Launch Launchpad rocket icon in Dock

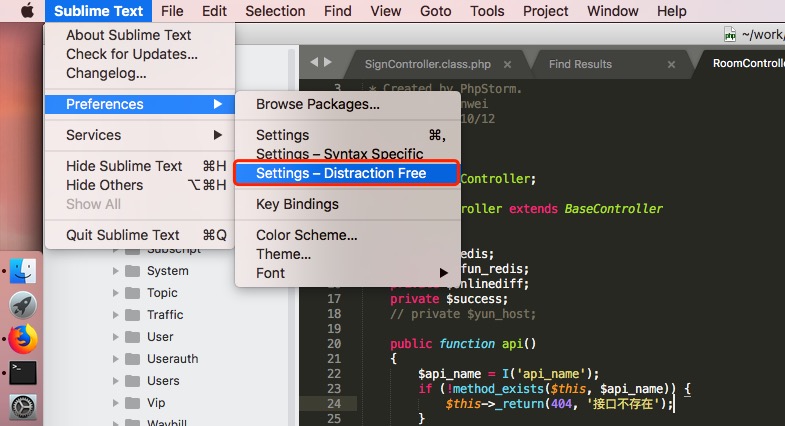23,305
